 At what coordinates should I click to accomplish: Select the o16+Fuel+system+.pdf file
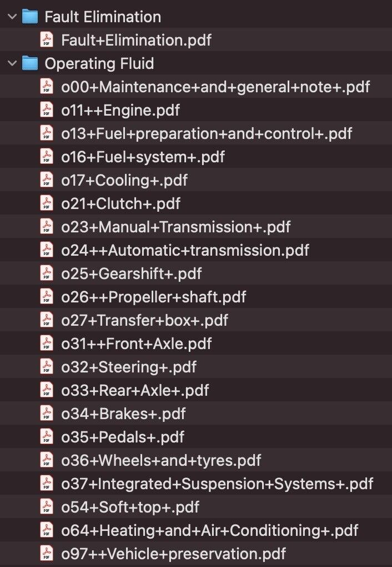(143, 157)
